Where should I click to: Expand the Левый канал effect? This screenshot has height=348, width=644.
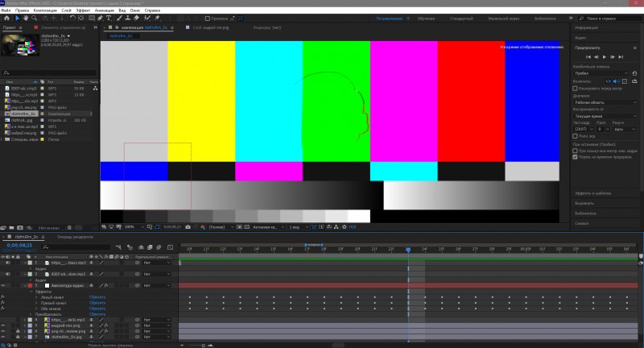pyautogui.click(x=36, y=297)
